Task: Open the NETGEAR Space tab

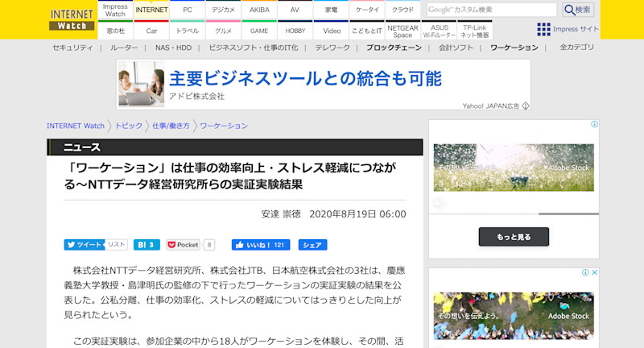Action: pyautogui.click(x=403, y=31)
